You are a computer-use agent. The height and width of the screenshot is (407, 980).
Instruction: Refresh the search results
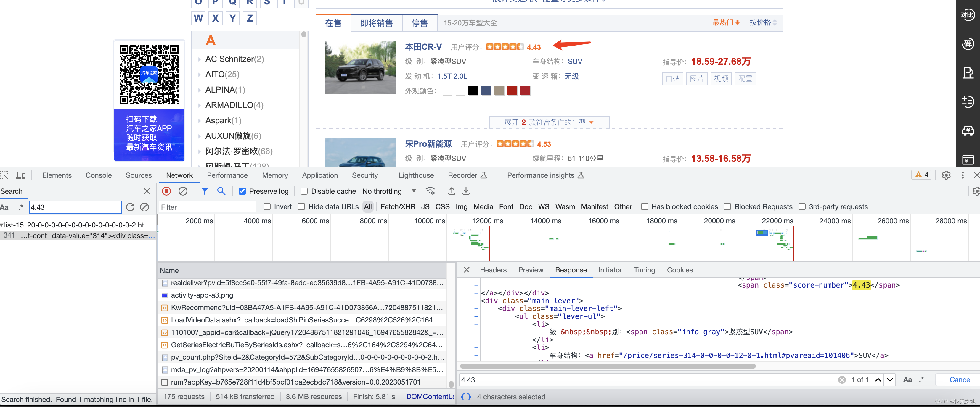[x=130, y=207]
